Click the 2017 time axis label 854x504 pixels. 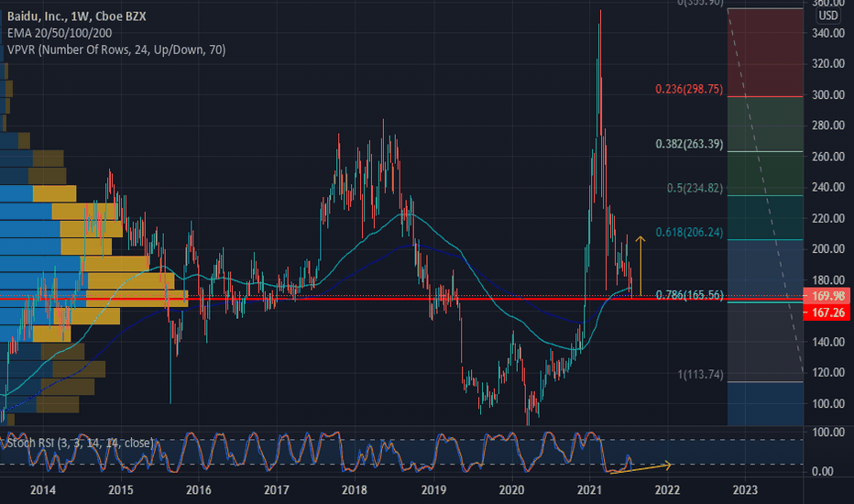click(276, 490)
